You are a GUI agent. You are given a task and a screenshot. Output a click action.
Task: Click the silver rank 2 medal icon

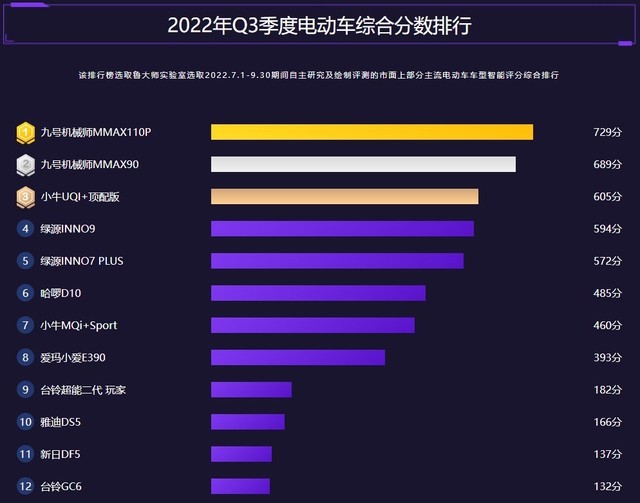point(25,165)
